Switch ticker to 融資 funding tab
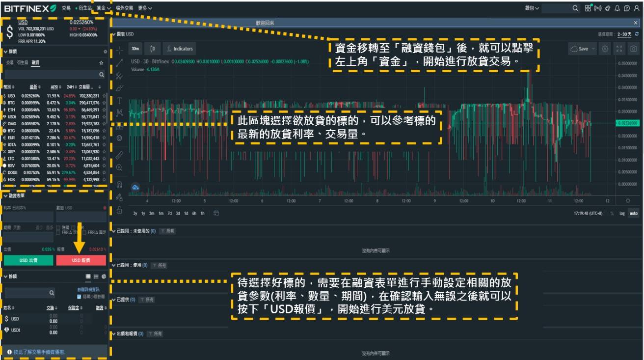Viewport: 644px width, 360px height. point(35,63)
